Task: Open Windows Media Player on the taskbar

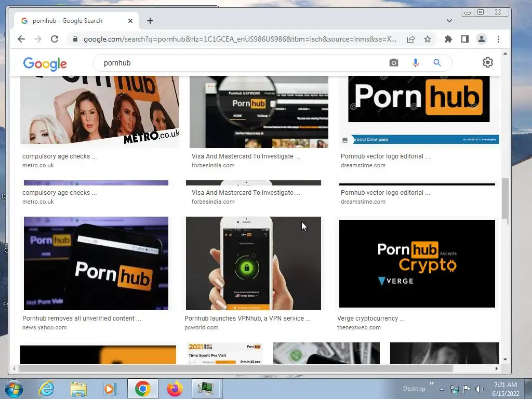Action: [110, 389]
